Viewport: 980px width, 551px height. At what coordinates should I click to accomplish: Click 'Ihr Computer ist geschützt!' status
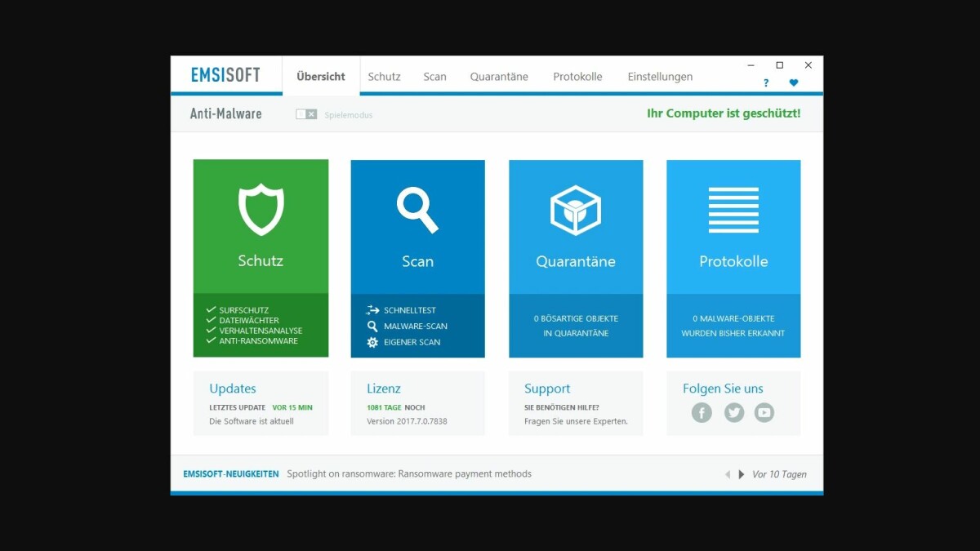[724, 113]
